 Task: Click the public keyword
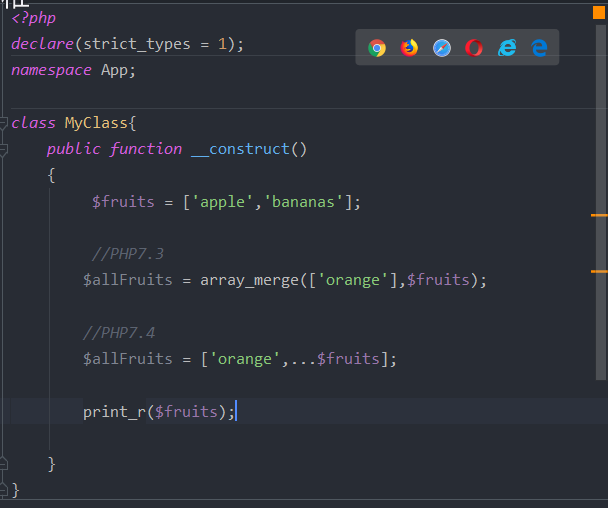[x=74, y=149]
